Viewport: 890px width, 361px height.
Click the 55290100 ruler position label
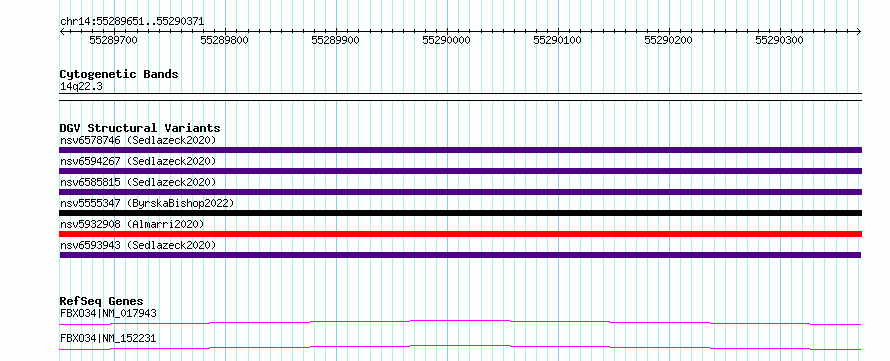[x=557, y=41]
